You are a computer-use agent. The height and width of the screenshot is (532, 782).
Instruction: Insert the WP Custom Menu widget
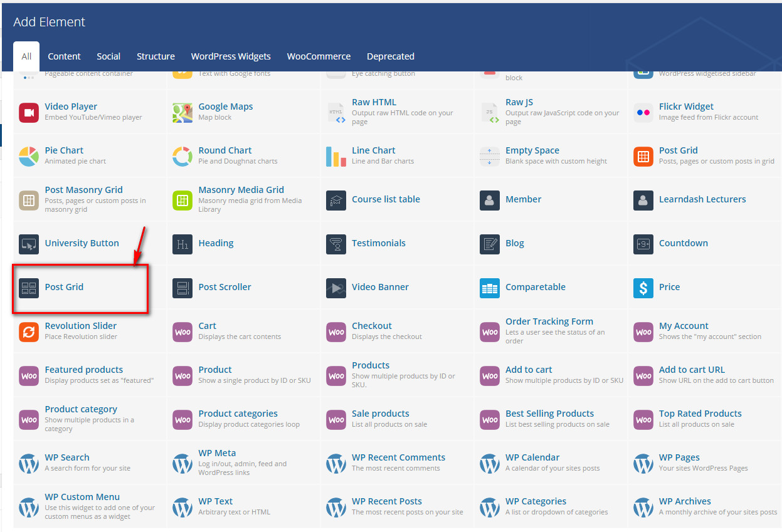[x=82, y=497]
